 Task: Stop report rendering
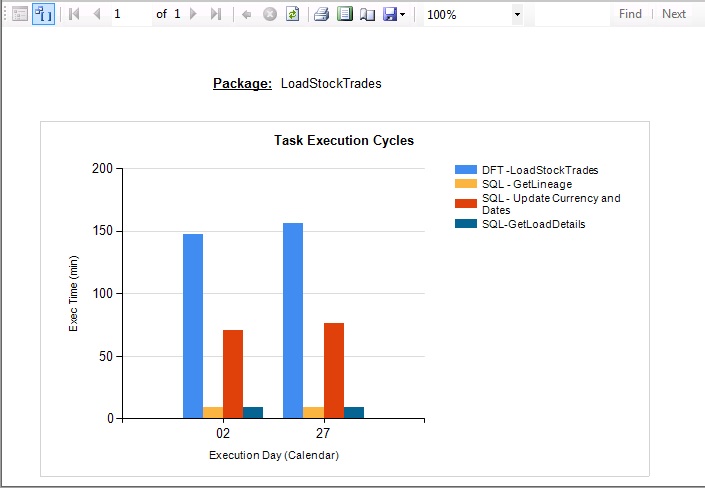[269, 14]
